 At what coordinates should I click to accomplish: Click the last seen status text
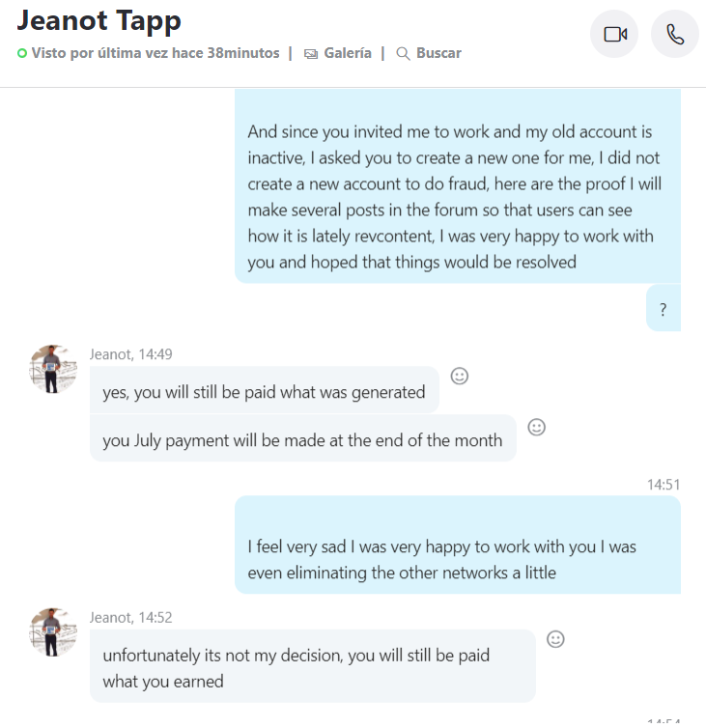coord(155,53)
